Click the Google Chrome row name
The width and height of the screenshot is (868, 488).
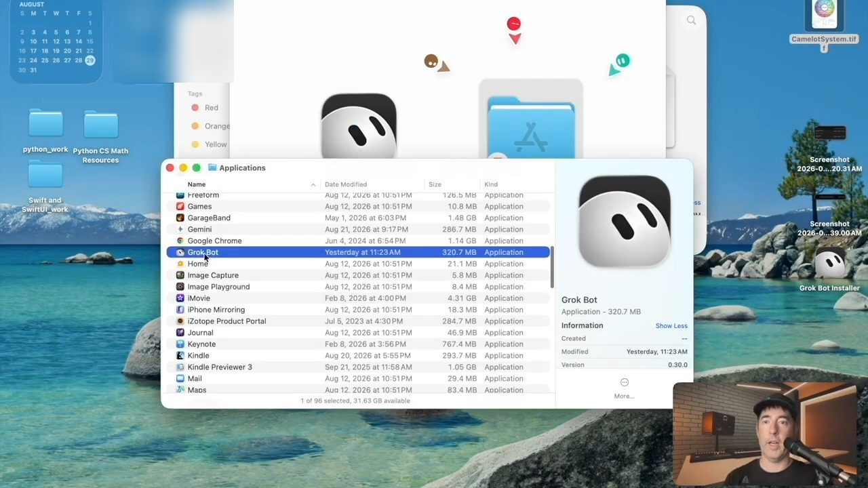click(x=214, y=241)
